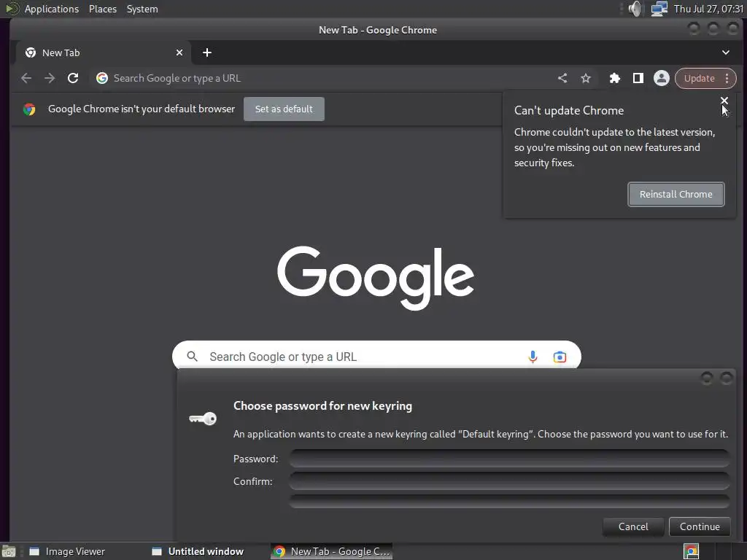Screen dimensions: 747x560
Task: Expand the tab search dropdown arrow
Action: pos(726,52)
